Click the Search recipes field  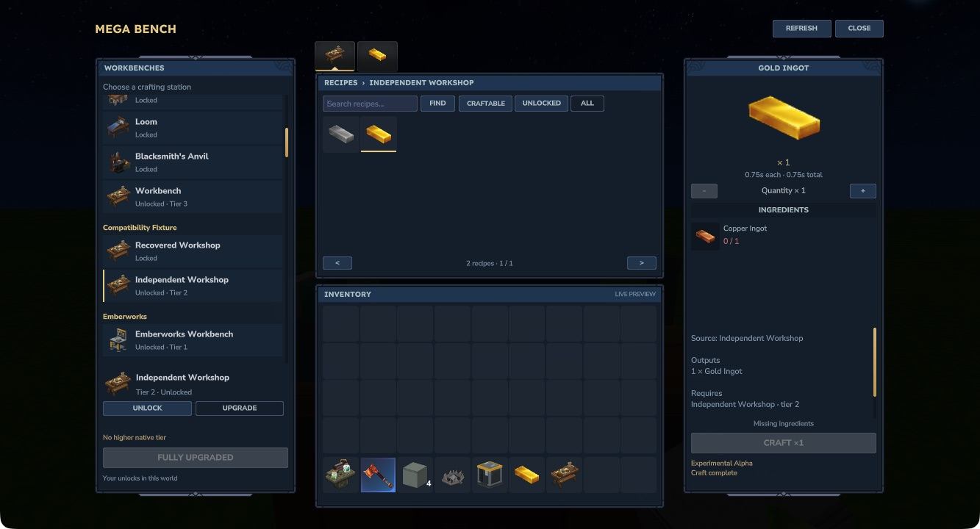370,104
